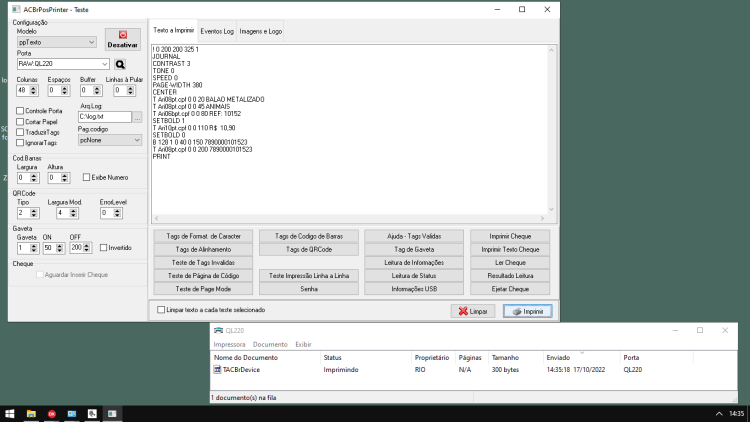Click Tags de Format. de Caracter
This screenshot has width=750, height=422.
(x=203, y=236)
